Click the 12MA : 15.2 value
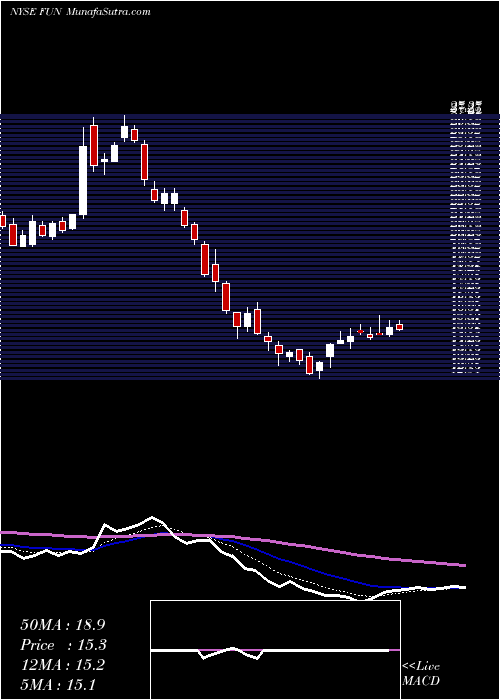The width and height of the screenshot is (500, 700). (62, 665)
